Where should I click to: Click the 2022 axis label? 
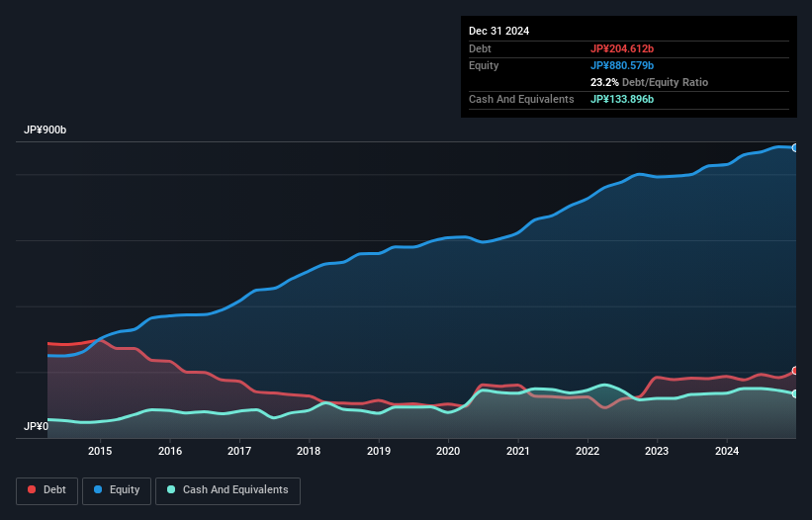587,451
